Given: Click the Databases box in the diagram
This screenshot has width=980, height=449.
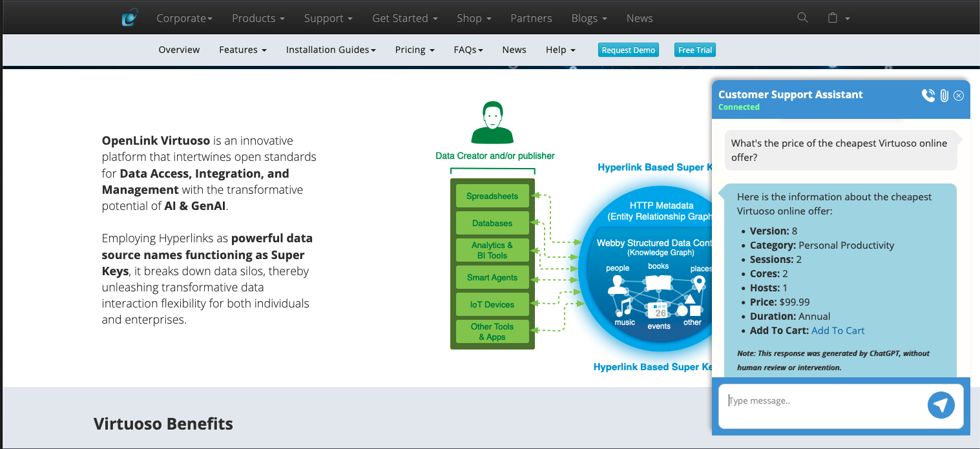Looking at the screenshot, I should (492, 223).
